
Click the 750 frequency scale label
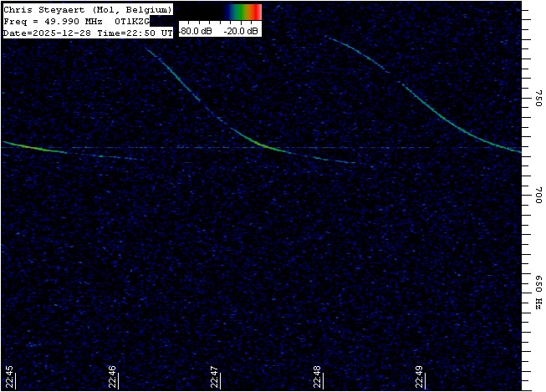(538, 99)
